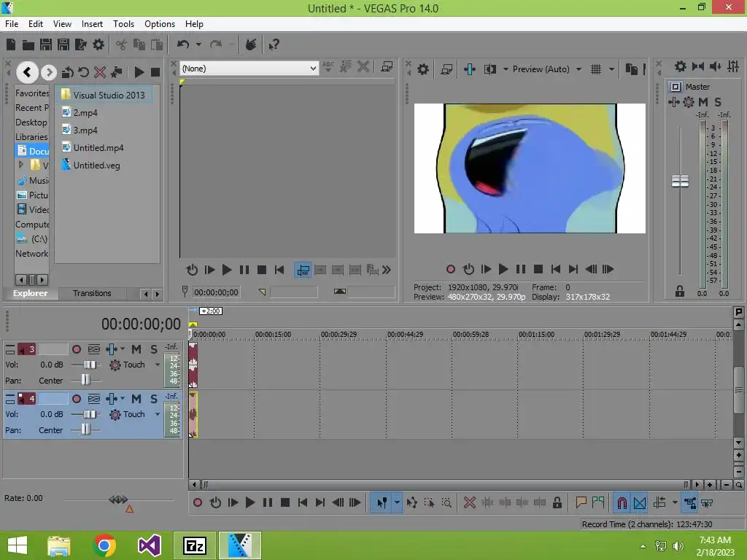Mute the Master bus

[703, 102]
